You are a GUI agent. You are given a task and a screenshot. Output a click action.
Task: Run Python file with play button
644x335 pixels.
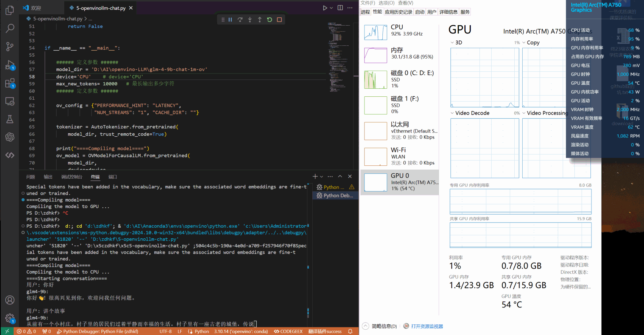pyautogui.click(x=324, y=8)
